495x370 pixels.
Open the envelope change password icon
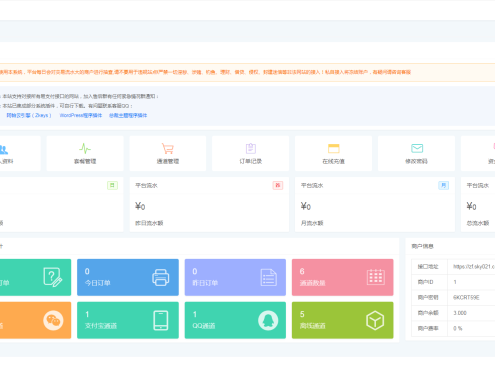pos(417,148)
